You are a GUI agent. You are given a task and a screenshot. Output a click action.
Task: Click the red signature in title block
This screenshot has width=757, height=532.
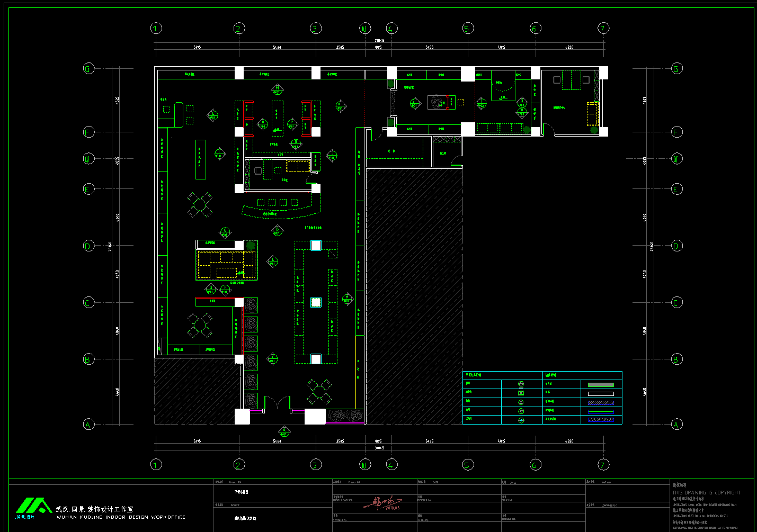382,503
